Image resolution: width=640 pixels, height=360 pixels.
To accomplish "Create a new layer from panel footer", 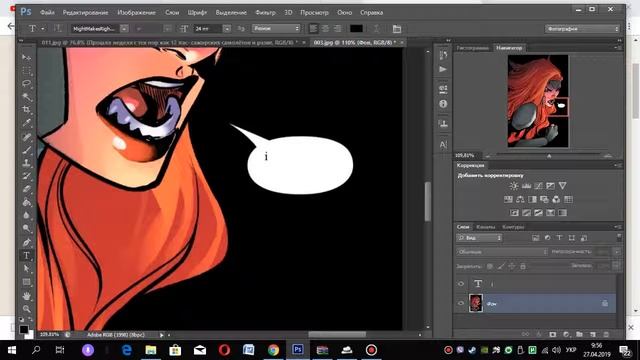I will click(593, 334).
